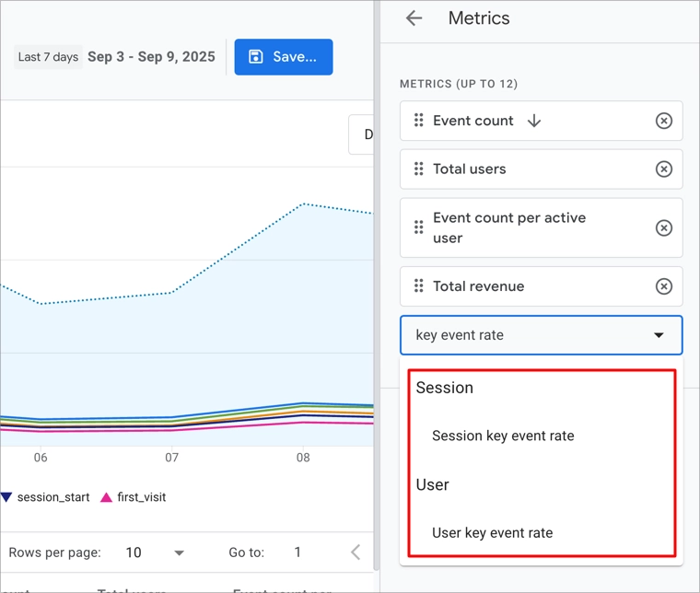Image resolution: width=700 pixels, height=593 pixels.
Task: Remove the Total revenue metric
Action: [x=663, y=286]
